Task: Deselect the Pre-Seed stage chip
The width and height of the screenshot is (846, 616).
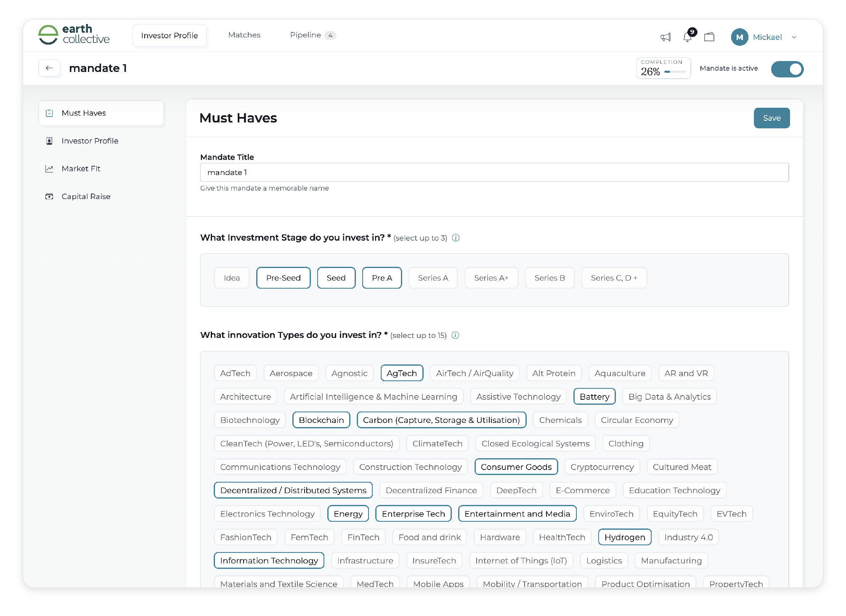Action: coord(283,278)
